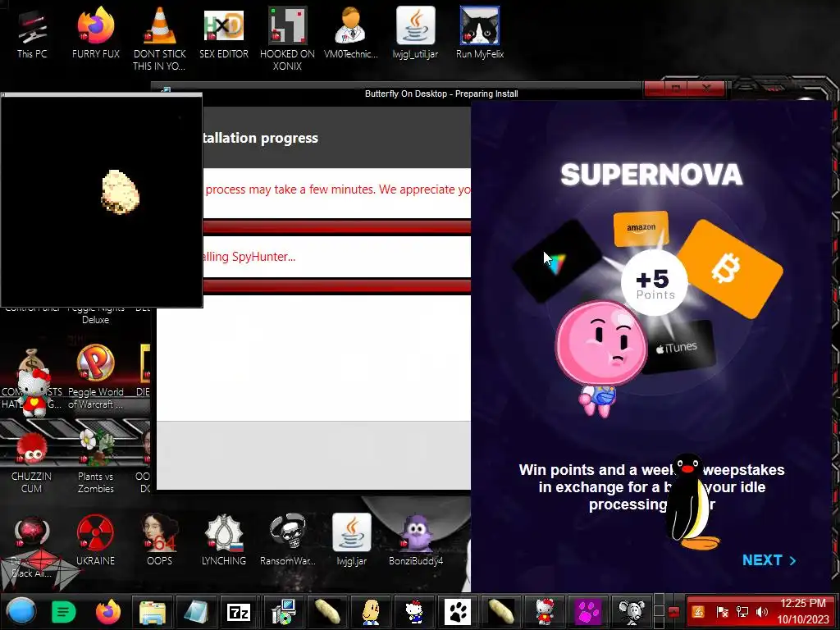This screenshot has height=630, width=840.
Task: Open the purple paw taskbar app
Action: coord(587,611)
